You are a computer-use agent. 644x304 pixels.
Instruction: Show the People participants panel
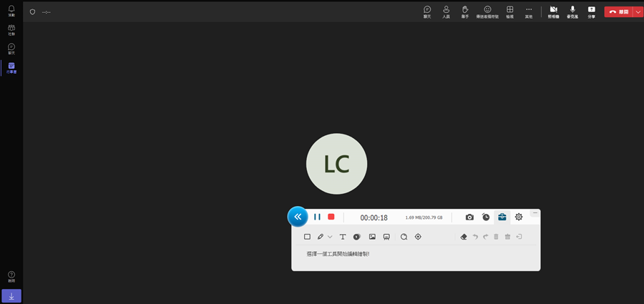(x=446, y=12)
